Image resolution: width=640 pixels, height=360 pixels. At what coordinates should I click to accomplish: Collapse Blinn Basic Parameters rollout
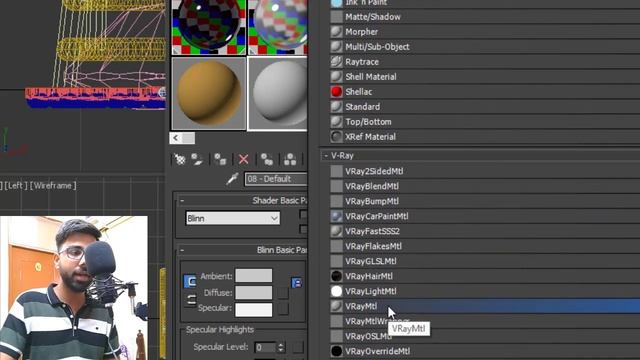click(182, 250)
